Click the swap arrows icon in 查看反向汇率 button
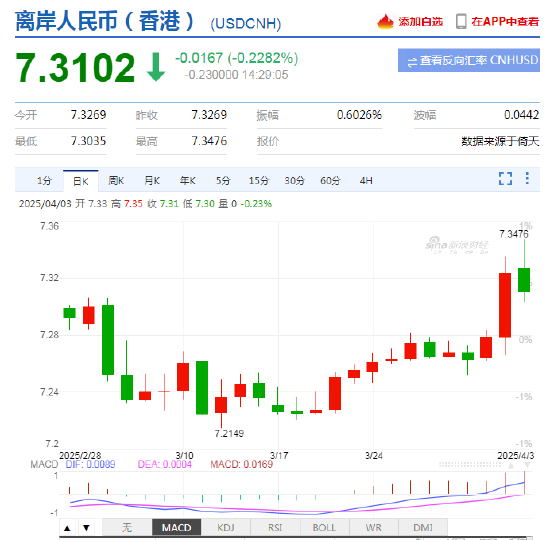Image resolution: width=550 pixels, height=540 pixels. tap(412, 62)
